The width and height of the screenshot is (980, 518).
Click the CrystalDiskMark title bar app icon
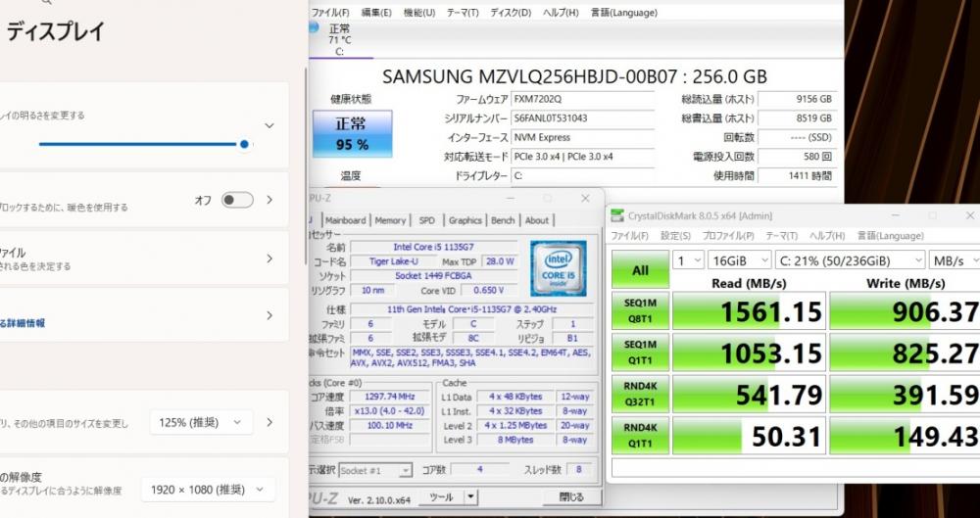click(x=616, y=215)
